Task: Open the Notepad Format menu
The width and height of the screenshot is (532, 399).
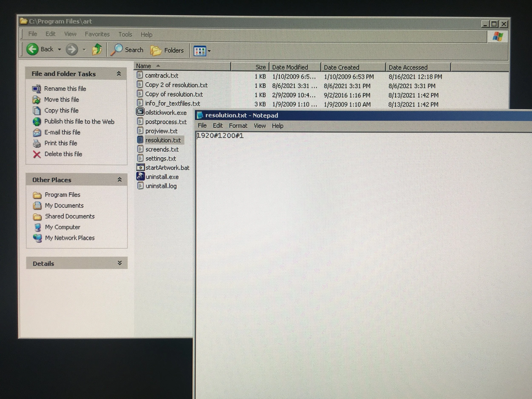Action: click(238, 126)
